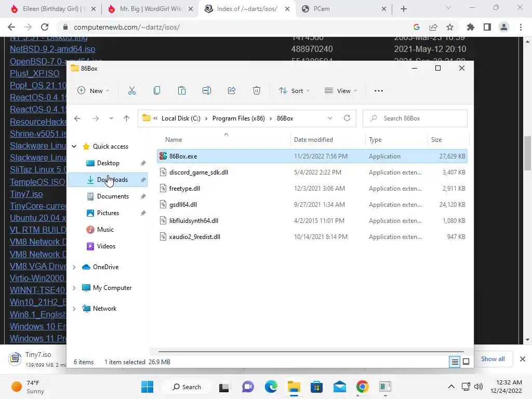Select xaudio2_9redist.dll file

point(312,237)
